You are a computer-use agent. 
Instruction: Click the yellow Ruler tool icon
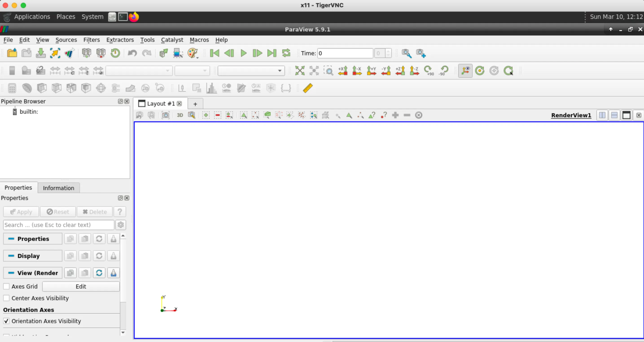click(x=308, y=88)
